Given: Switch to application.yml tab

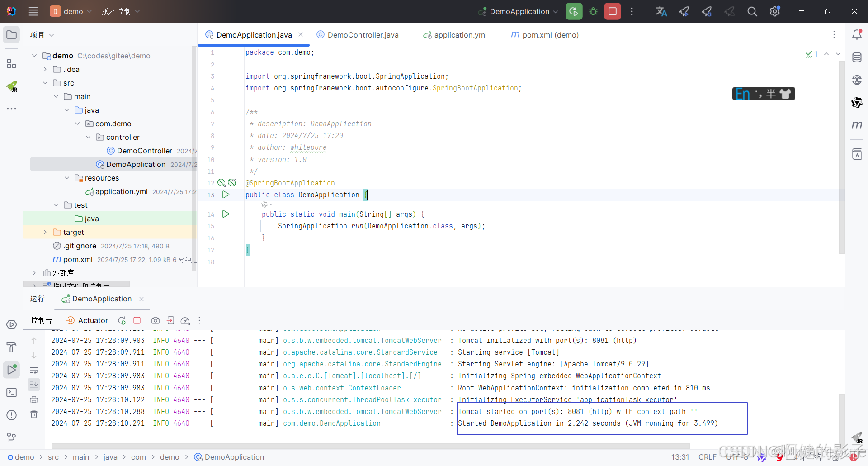Looking at the screenshot, I should pyautogui.click(x=455, y=35).
